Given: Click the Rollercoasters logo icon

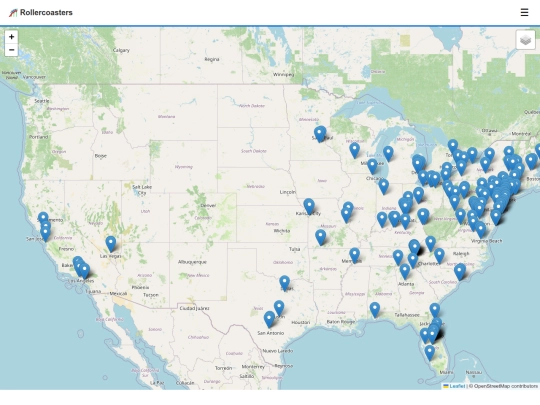Looking at the screenshot, I should coord(13,13).
